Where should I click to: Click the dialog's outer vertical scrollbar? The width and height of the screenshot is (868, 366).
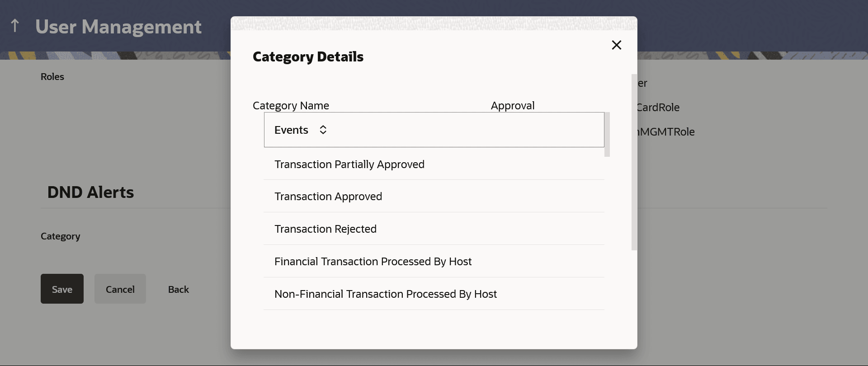pos(634,163)
